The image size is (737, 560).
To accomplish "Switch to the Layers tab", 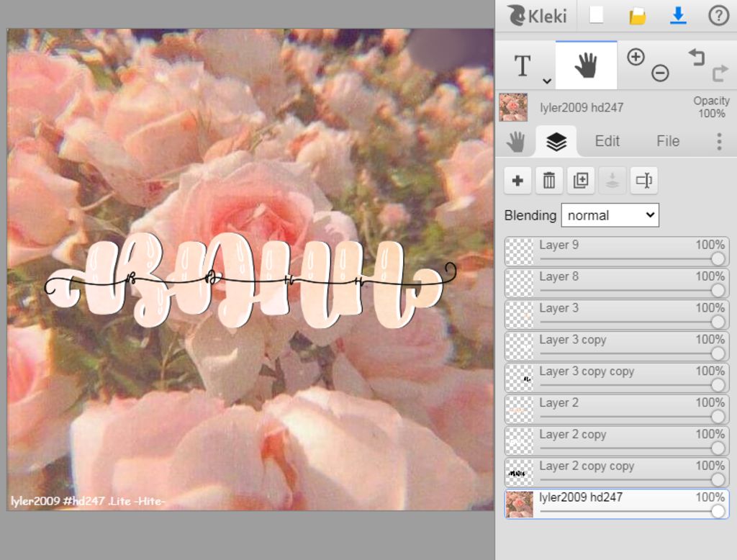I will point(556,141).
